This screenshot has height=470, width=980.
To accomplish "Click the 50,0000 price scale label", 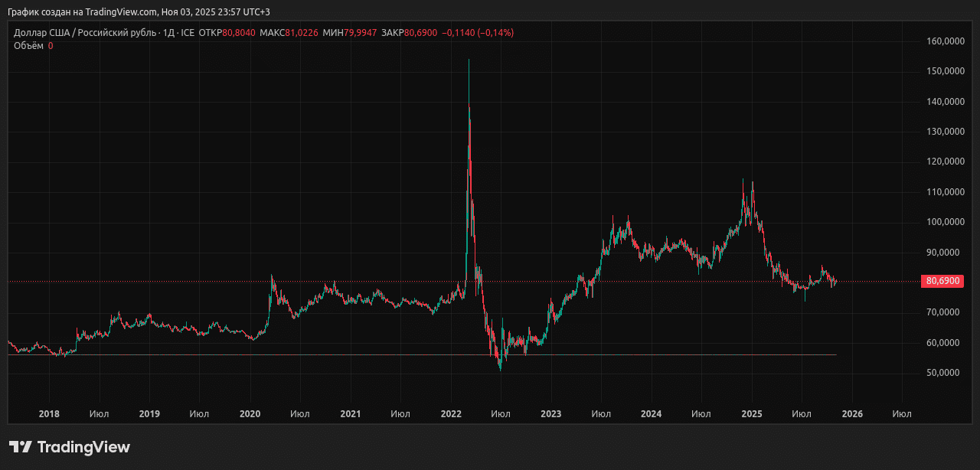I will 943,373.
